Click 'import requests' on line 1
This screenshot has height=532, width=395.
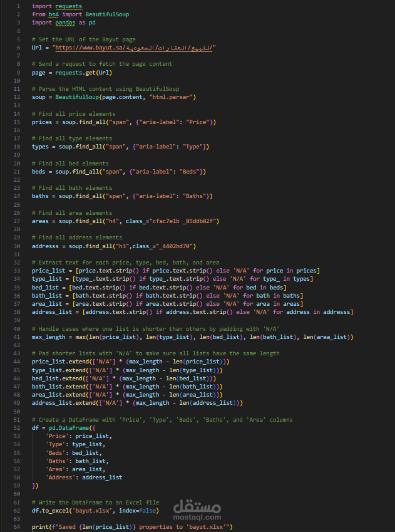pos(57,6)
